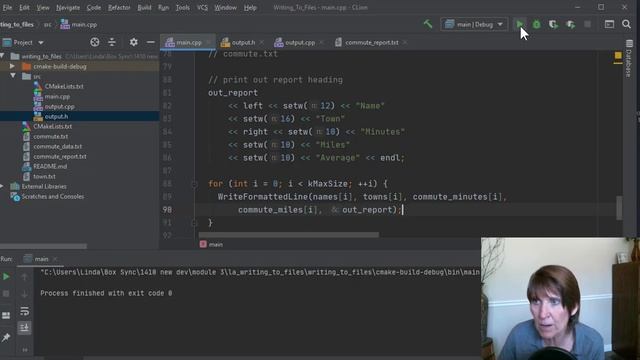Open the File menu

coord(7,7)
